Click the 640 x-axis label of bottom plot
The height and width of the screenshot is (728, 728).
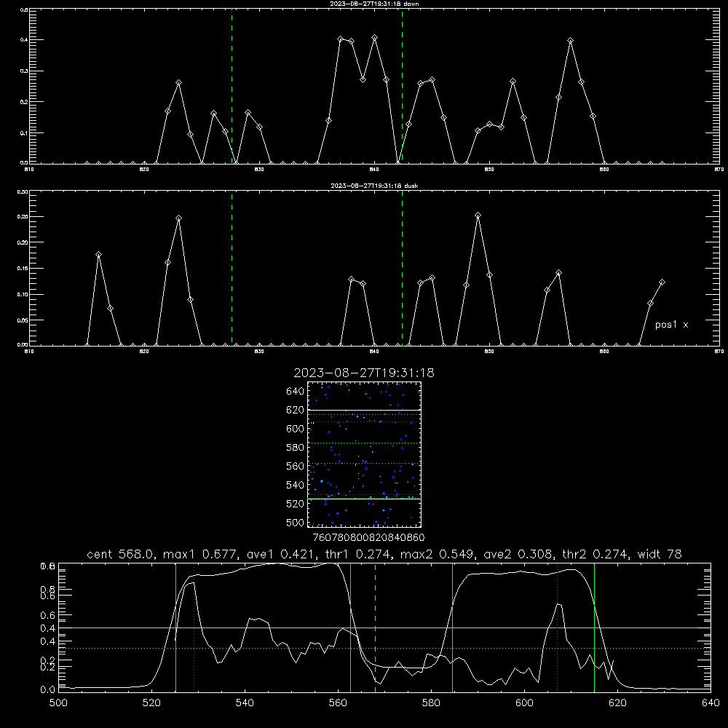pos(711,703)
